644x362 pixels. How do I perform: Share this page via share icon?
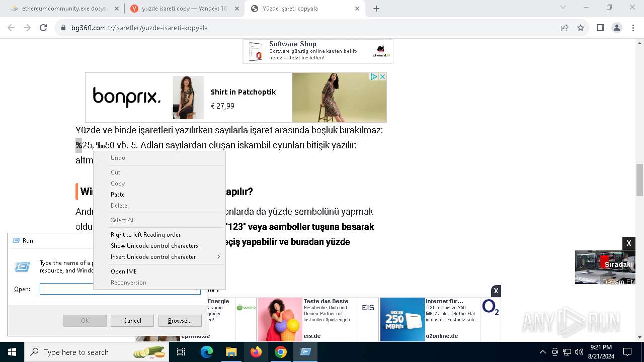(565, 28)
